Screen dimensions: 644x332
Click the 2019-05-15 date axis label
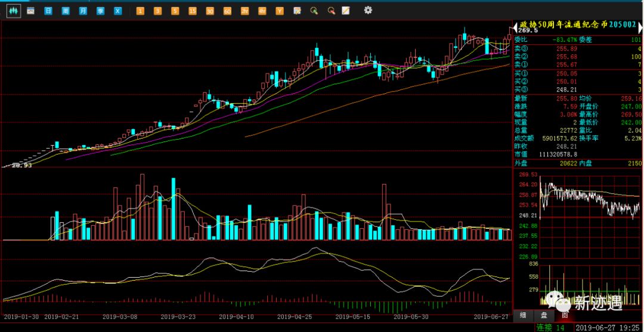pyautogui.click(x=353, y=317)
